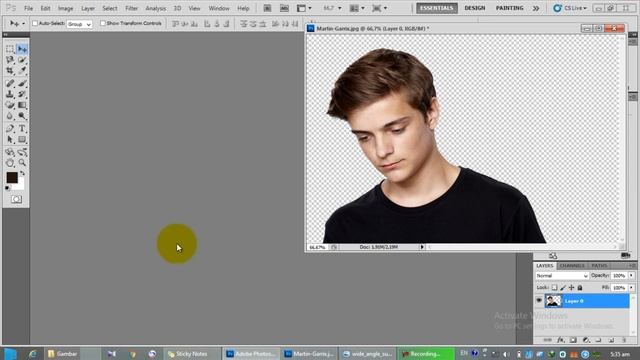Select the Gradient tool
640x360 pixels.
pyautogui.click(x=22, y=105)
